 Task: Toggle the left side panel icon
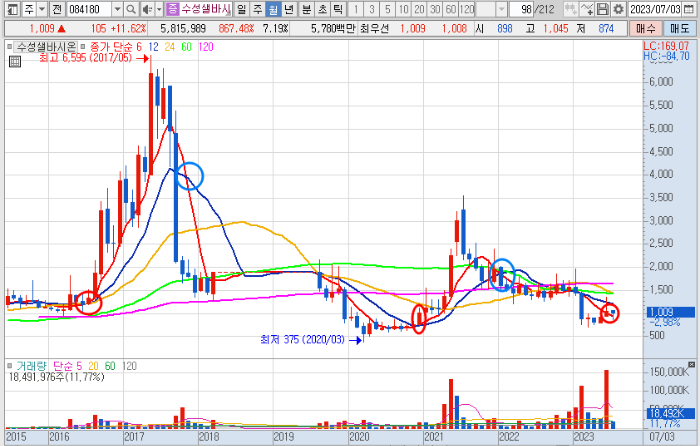pyautogui.click(x=12, y=9)
